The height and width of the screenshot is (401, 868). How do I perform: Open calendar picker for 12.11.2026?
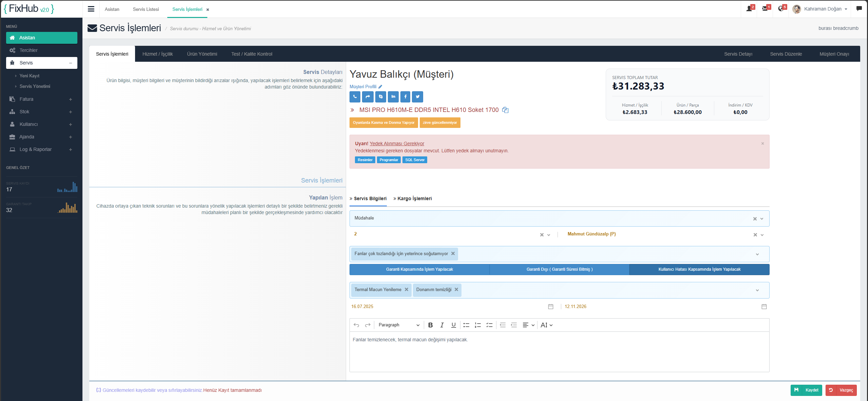pos(764,307)
